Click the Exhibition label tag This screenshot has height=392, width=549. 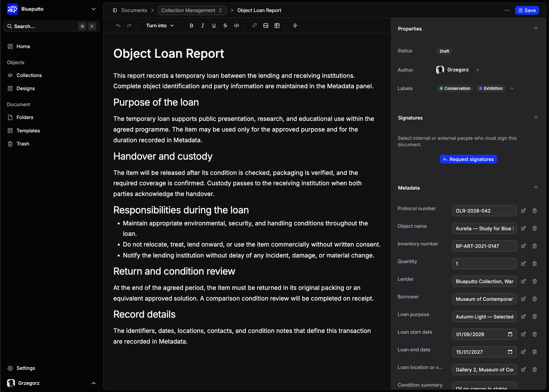(x=491, y=89)
